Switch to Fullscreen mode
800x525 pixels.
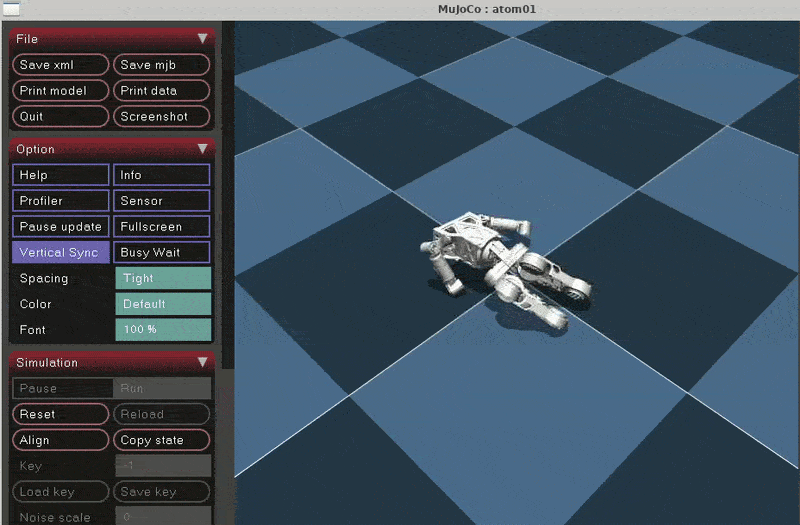click(x=161, y=227)
